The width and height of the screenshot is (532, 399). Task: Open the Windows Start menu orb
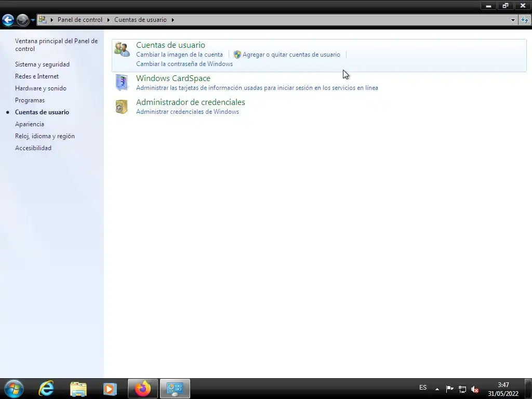pyautogui.click(x=14, y=389)
